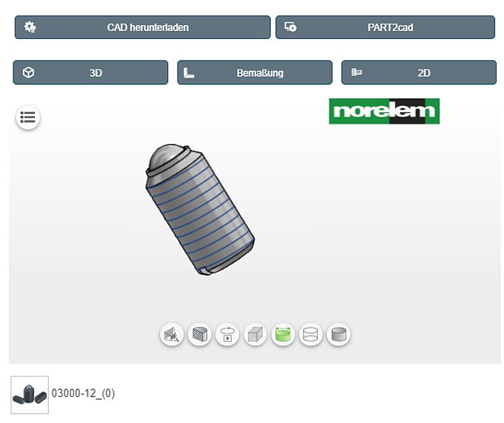504x423 pixels.
Task: Select the 03000-12 part thumbnail
Action: point(30,394)
